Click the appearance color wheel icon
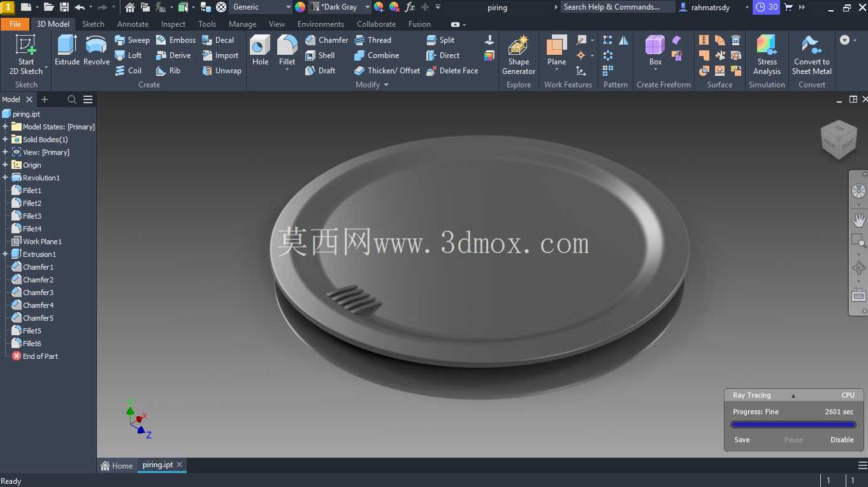This screenshot has width=868, height=487. point(300,7)
